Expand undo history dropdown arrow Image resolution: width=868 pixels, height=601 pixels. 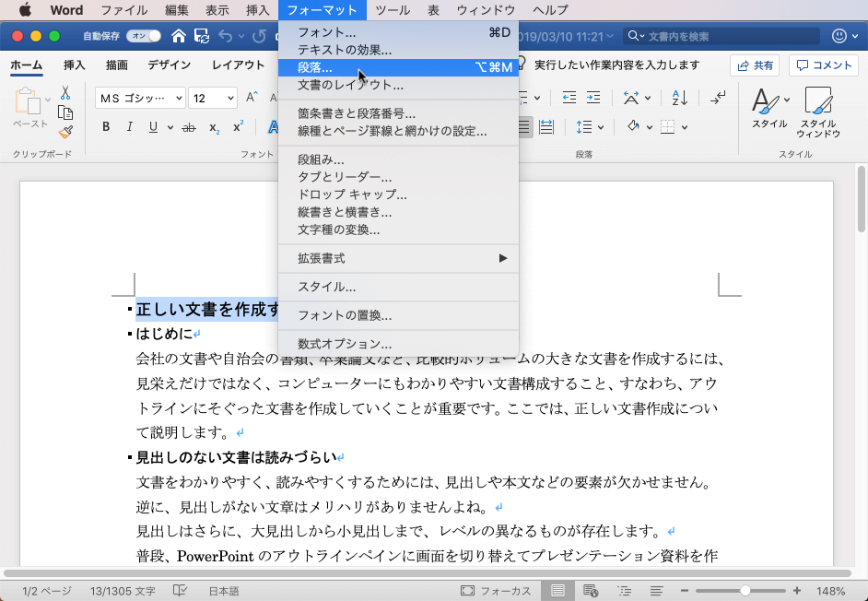[241, 37]
